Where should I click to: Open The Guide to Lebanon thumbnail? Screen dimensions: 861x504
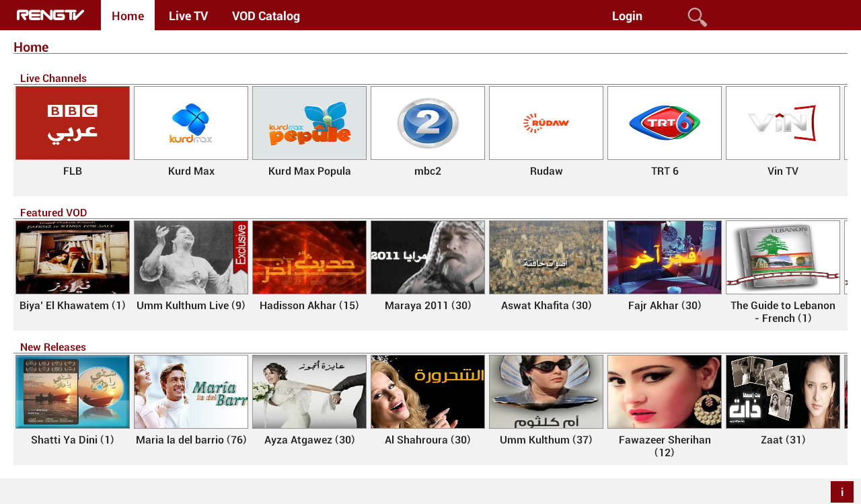click(783, 257)
